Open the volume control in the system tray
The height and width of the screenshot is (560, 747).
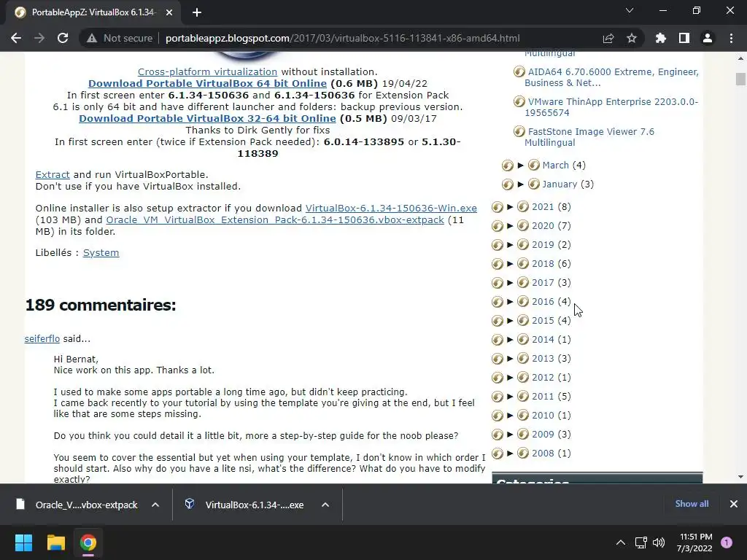click(x=659, y=542)
